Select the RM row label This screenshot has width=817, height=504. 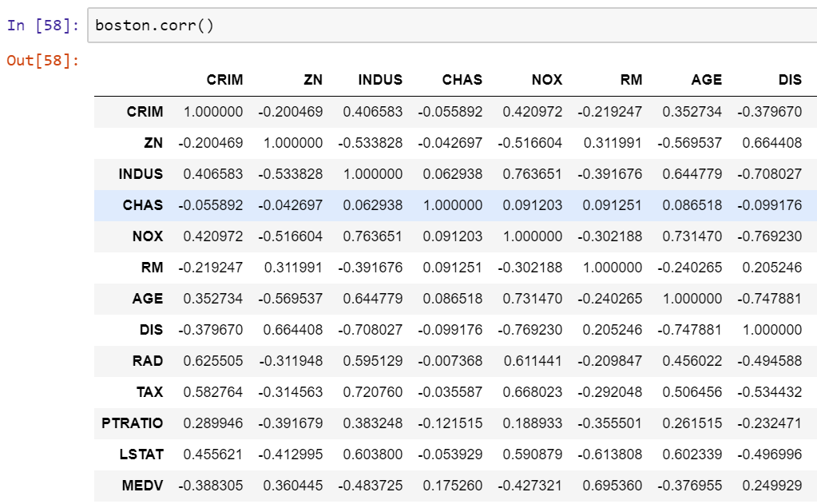[x=153, y=268]
